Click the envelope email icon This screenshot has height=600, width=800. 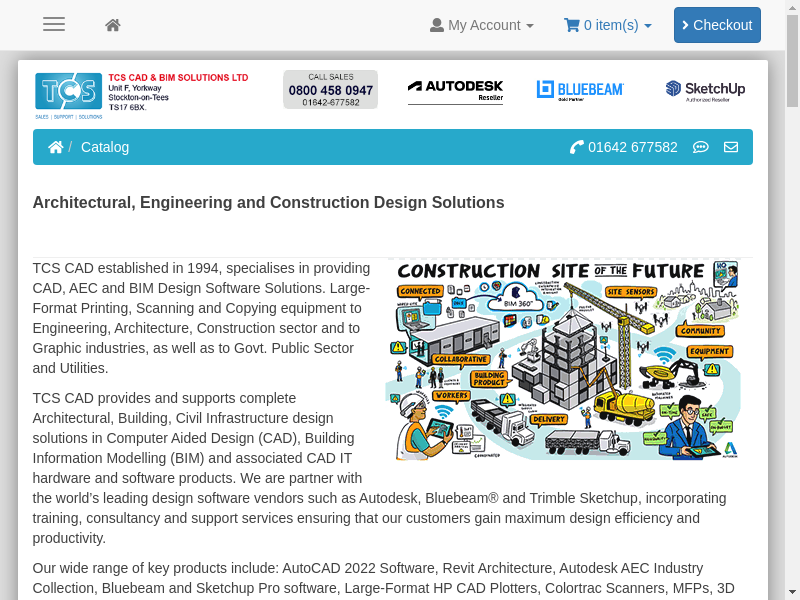tap(731, 147)
